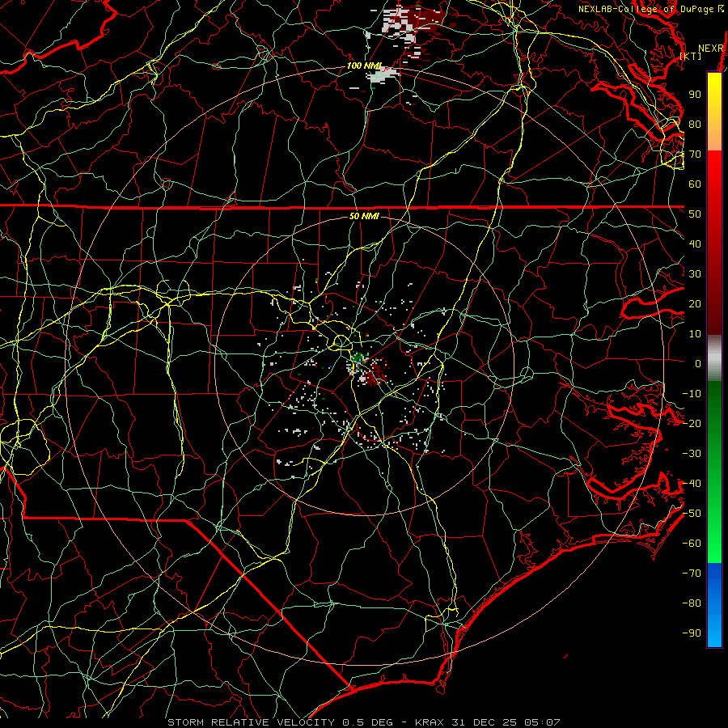Click the 10 value on the velocity scale
Image resolution: width=728 pixels, height=728 pixels.
coord(695,334)
